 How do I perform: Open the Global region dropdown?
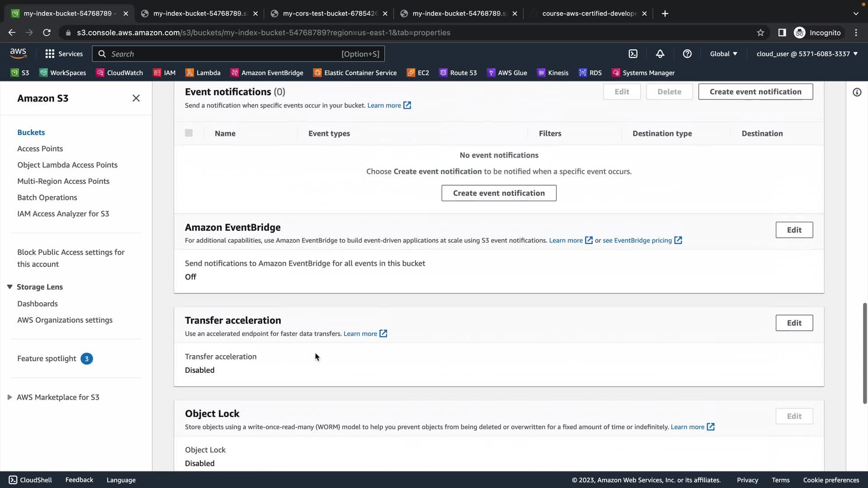click(x=723, y=54)
